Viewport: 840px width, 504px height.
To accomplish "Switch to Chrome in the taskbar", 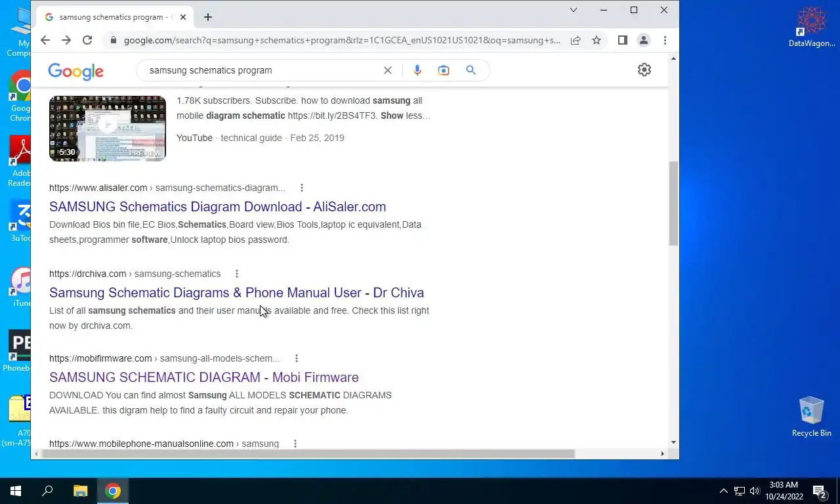I will click(x=113, y=491).
